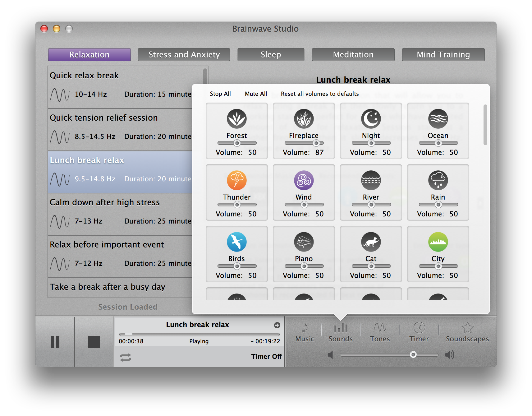Click the City volume slider

[x=438, y=266]
